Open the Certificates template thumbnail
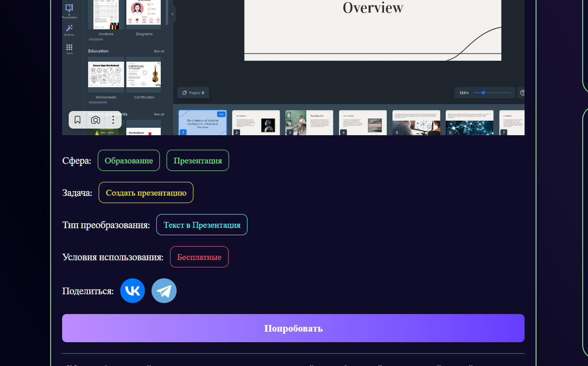The height and width of the screenshot is (366, 588). click(144, 74)
